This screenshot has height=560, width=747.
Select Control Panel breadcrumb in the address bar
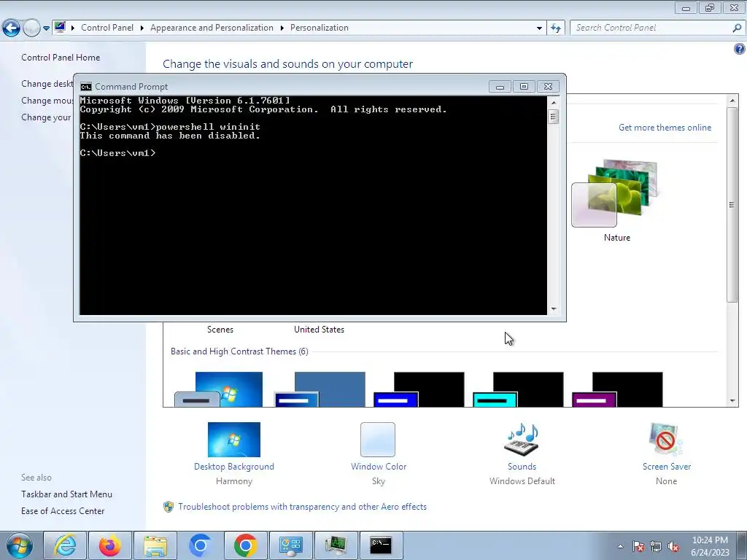click(107, 28)
